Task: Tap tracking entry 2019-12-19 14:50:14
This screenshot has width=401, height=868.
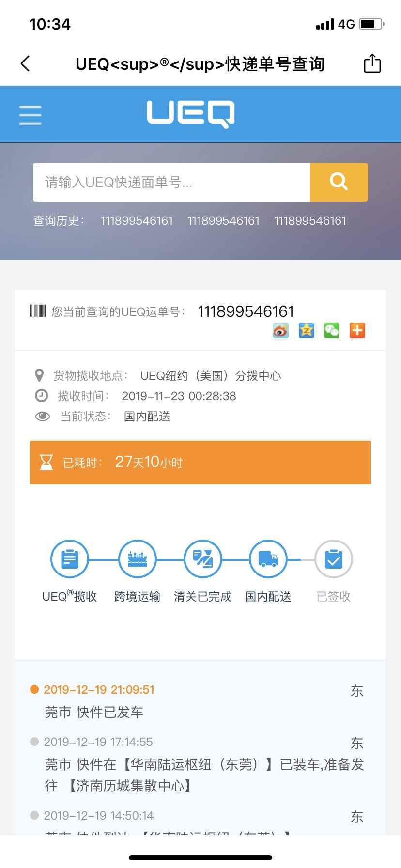Action: (x=99, y=816)
